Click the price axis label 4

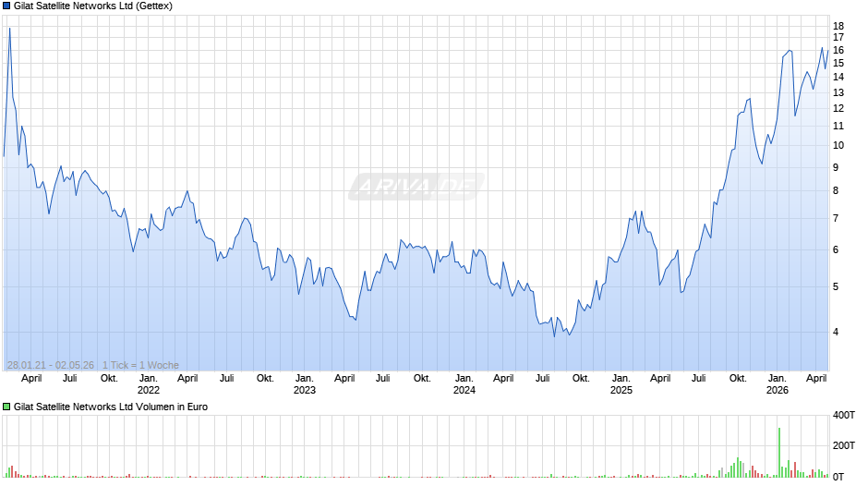(836, 333)
